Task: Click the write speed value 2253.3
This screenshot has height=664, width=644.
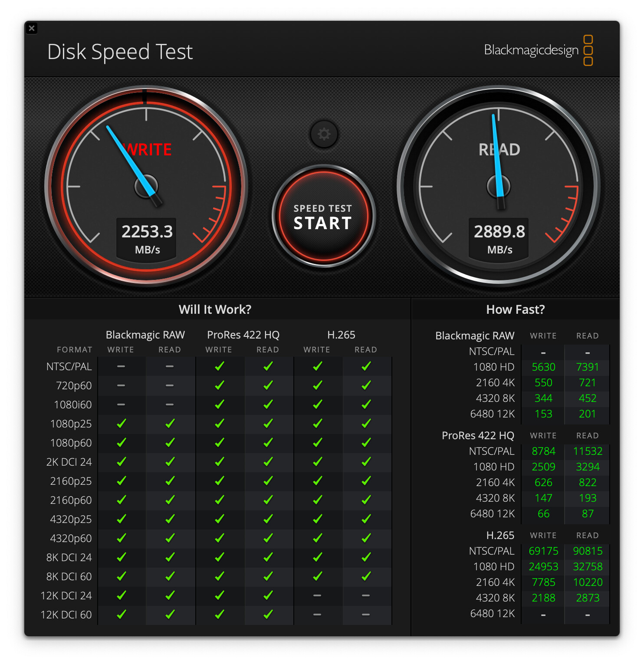Action: coord(147,231)
